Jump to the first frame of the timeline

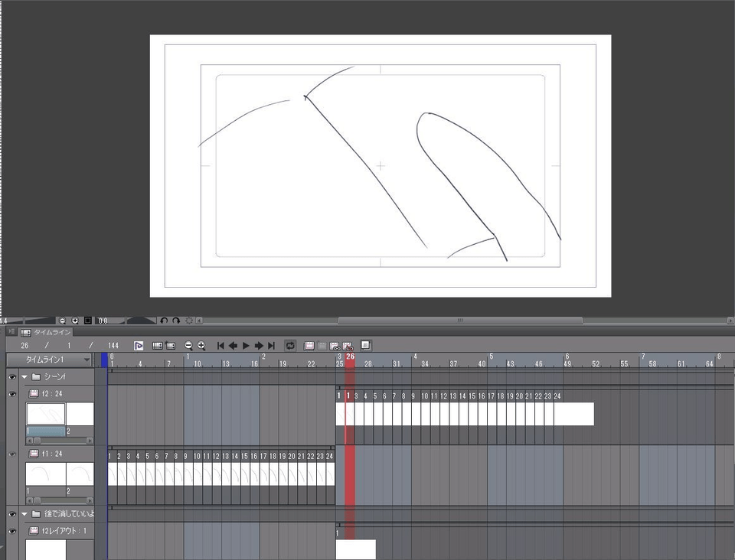click(x=220, y=346)
